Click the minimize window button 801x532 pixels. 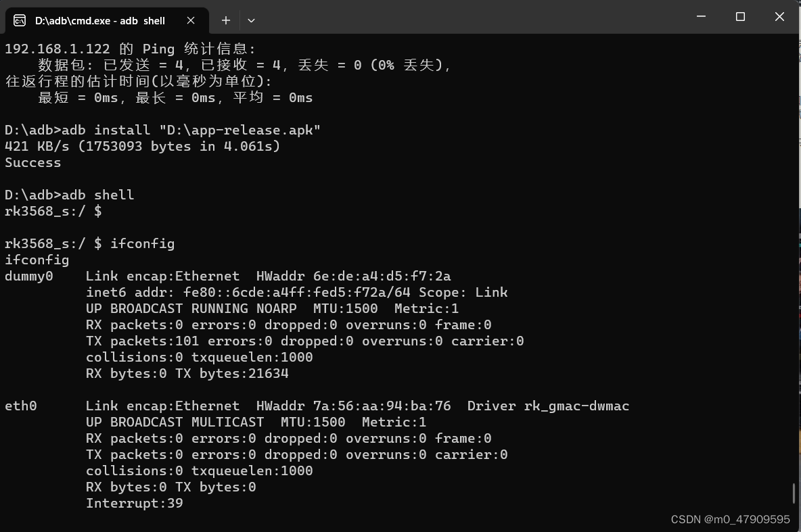point(701,17)
